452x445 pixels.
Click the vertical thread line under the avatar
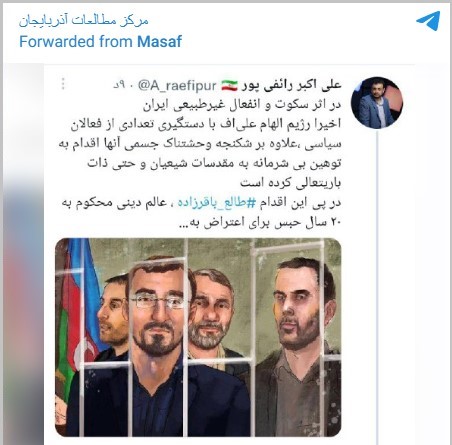tap(377, 287)
